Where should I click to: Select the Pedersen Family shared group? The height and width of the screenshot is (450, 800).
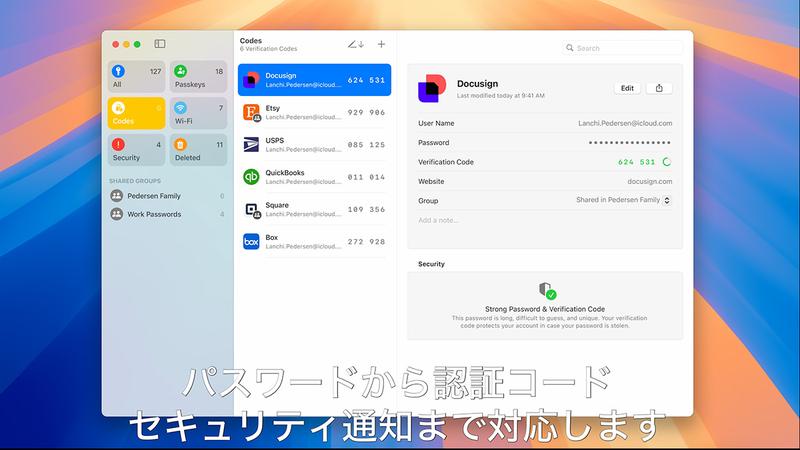coord(167,196)
